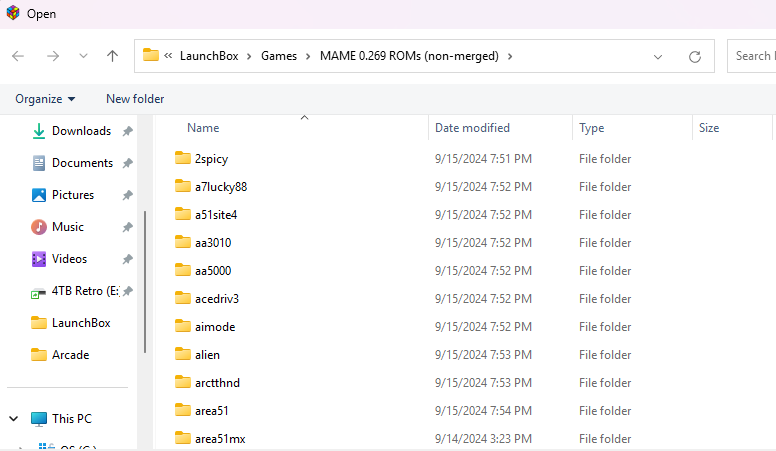The height and width of the screenshot is (451, 776).
Task: Show hidden path segments via double chevron
Action: click(x=168, y=55)
